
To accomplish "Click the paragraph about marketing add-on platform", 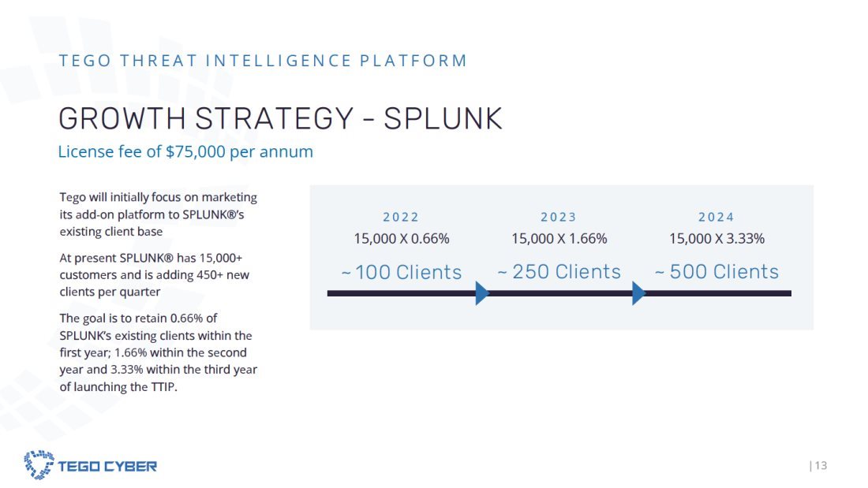I will pyautogui.click(x=159, y=214).
